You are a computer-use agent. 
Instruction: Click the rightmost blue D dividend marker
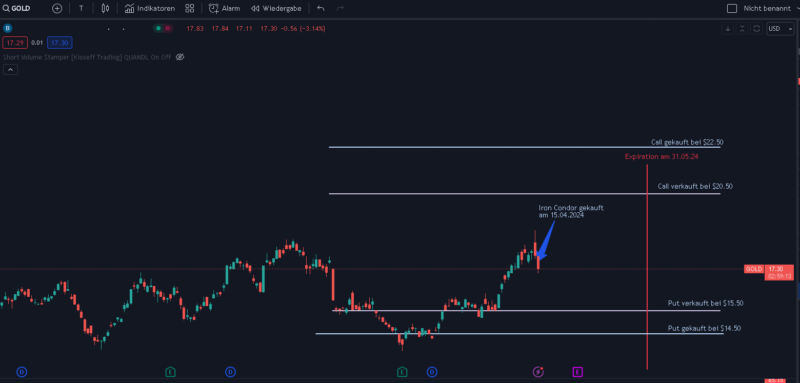coord(432,372)
